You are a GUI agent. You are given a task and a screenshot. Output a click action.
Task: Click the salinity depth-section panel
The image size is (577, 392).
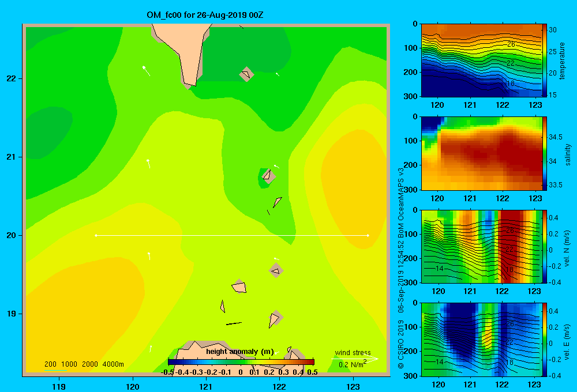[481, 153]
